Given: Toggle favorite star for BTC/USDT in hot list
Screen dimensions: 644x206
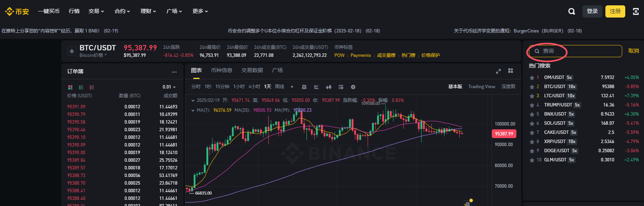Looking at the screenshot, I should [x=532, y=87].
